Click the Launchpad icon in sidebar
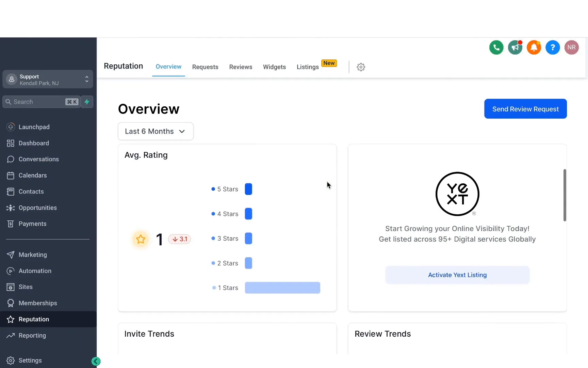Image resolution: width=588 pixels, height=368 pixels. 11,127
